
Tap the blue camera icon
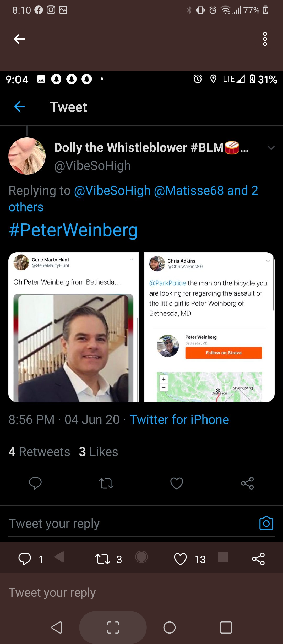pos(266,523)
